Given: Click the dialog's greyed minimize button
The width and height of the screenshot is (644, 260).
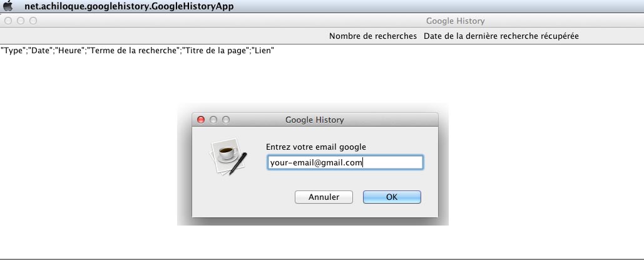Looking at the screenshot, I should pyautogui.click(x=213, y=120).
